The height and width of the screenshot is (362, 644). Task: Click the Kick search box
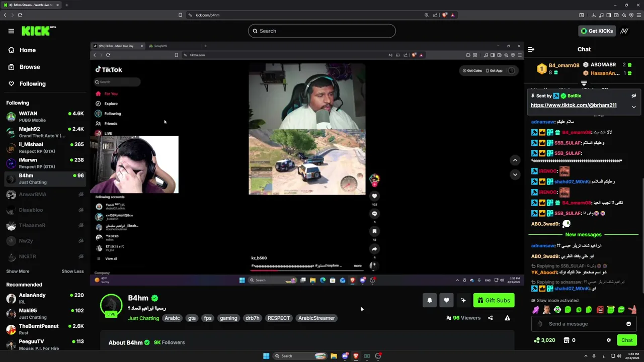click(x=322, y=31)
